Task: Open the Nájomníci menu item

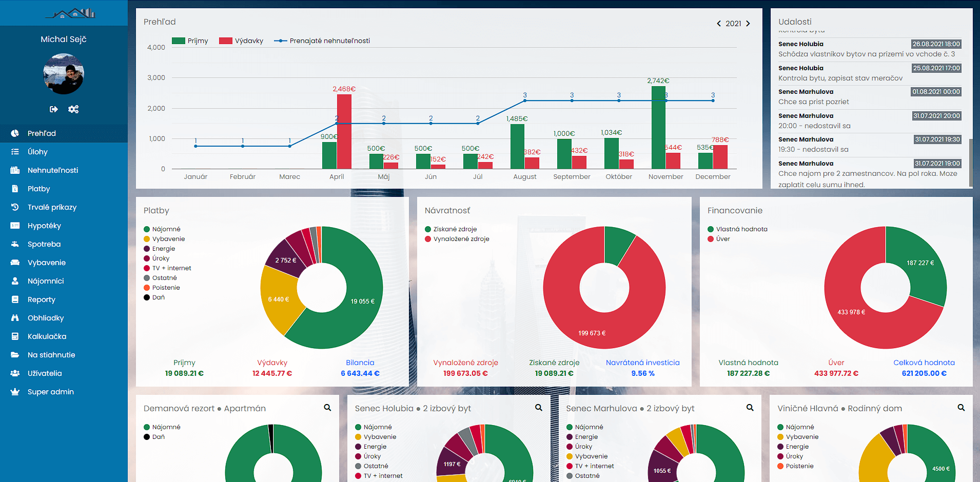Action: tap(64, 281)
